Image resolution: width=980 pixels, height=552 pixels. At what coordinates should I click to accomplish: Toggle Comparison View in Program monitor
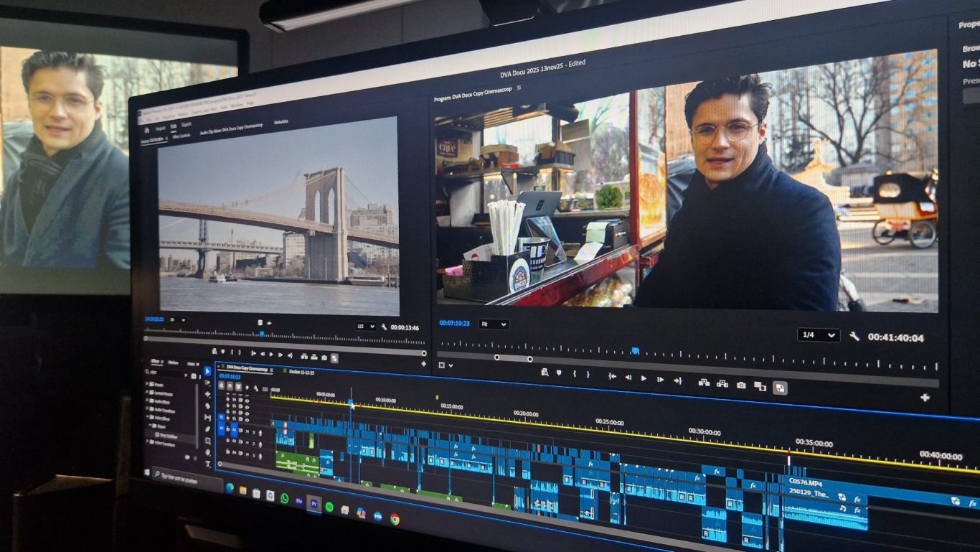(760, 387)
